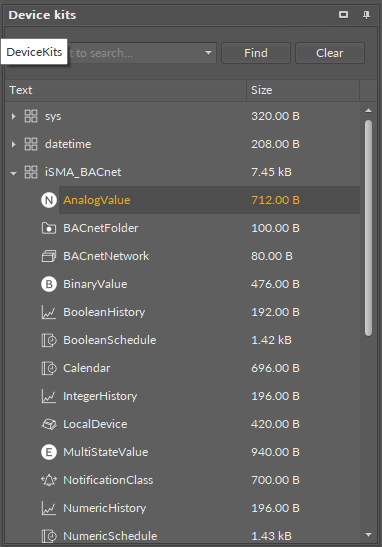Sort by the Text column header

tap(126, 90)
